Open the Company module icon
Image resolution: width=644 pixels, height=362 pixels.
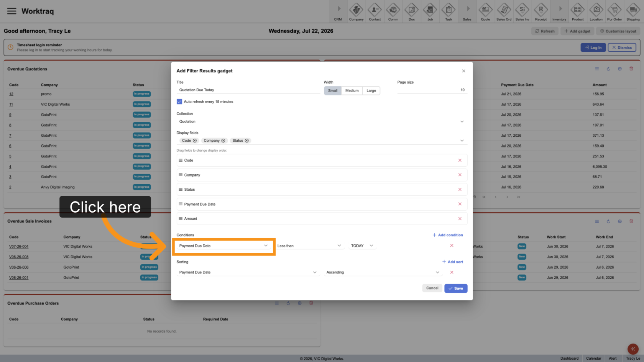[x=356, y=11]
